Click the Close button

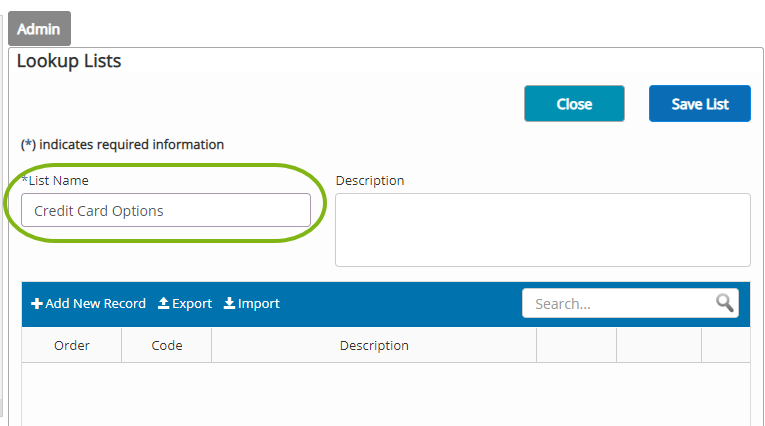574,103
